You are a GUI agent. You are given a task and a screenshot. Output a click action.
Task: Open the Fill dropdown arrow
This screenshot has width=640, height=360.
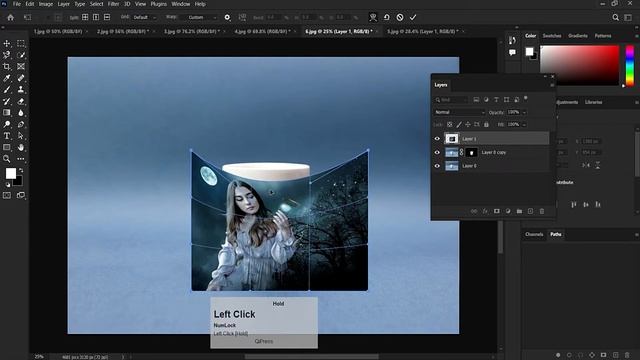524,124
